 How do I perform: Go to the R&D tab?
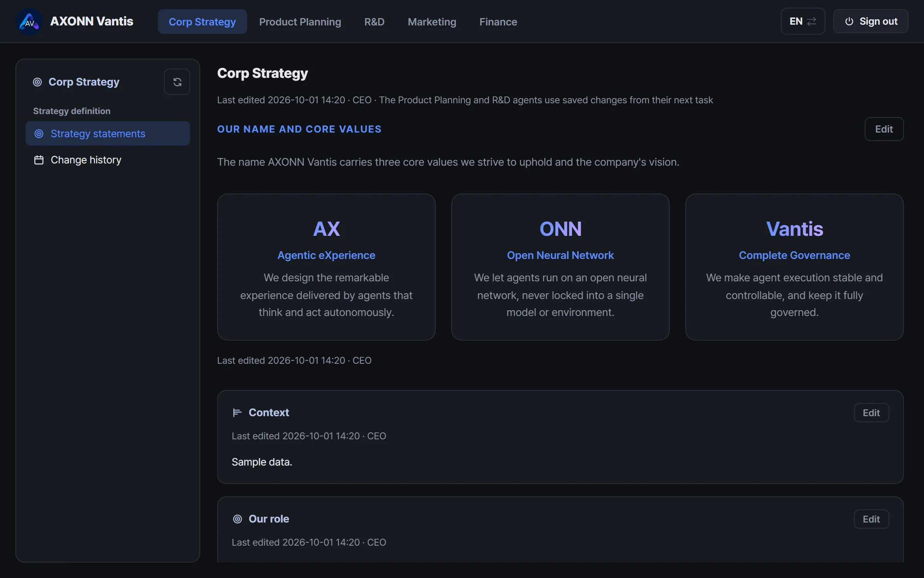click(x=374, y=22)
